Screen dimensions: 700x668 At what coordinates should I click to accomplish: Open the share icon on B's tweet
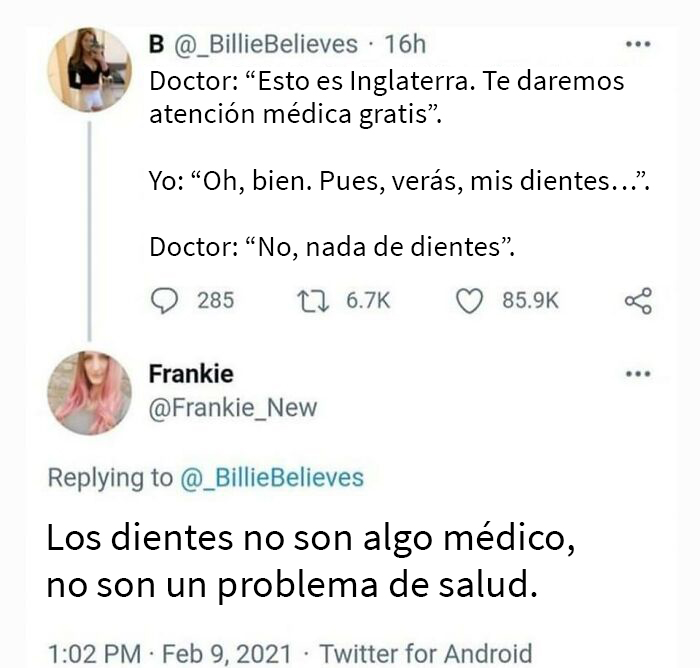pos(637,300)
